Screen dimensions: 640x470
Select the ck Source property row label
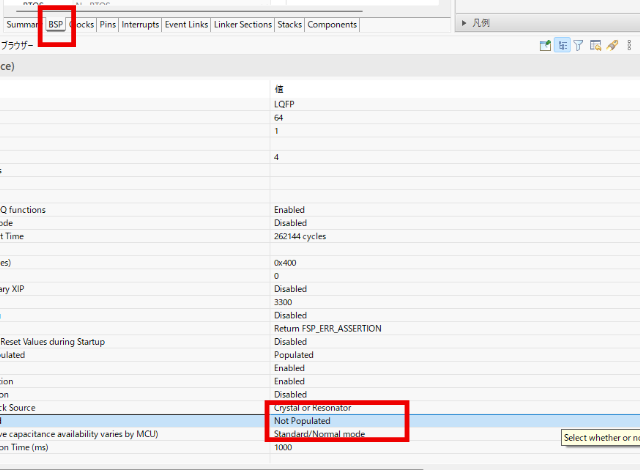18,408
